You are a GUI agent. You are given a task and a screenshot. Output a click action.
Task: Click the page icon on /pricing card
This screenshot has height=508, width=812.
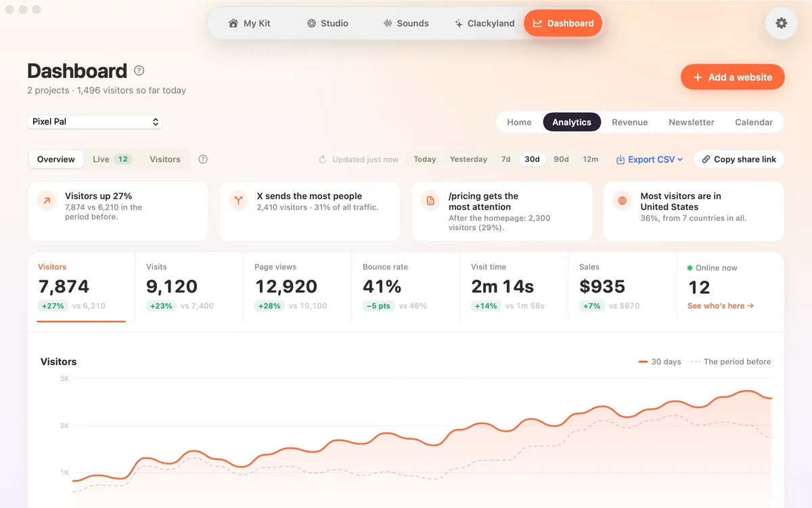[430, 200]
